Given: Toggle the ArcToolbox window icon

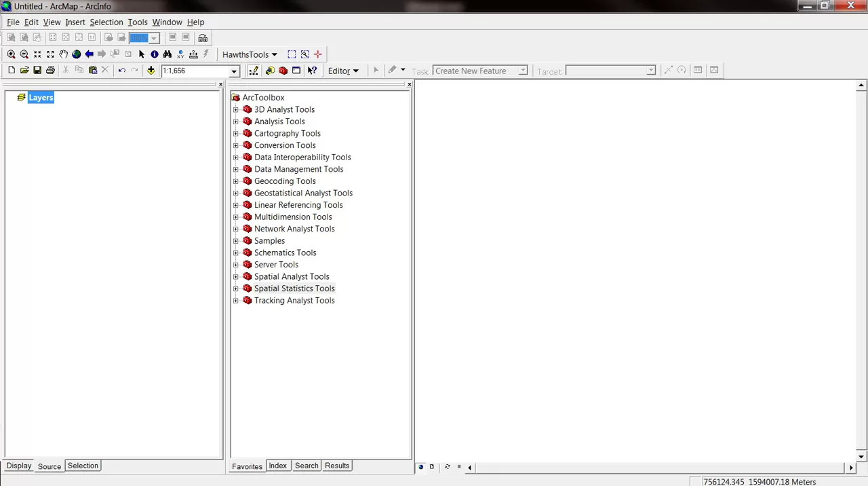Looking at the screenshot, I should click(283, 71).
